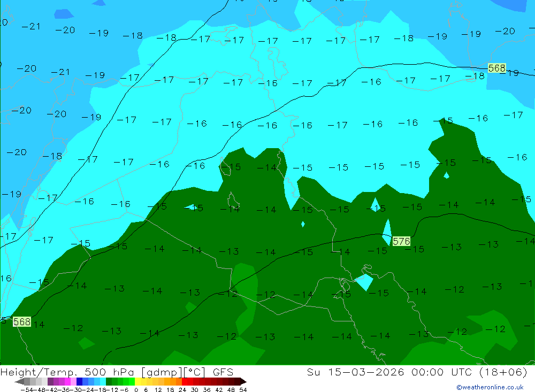535x392 pixels.
Task: Select the yellow legend swatch above 0
Action: 138,381
